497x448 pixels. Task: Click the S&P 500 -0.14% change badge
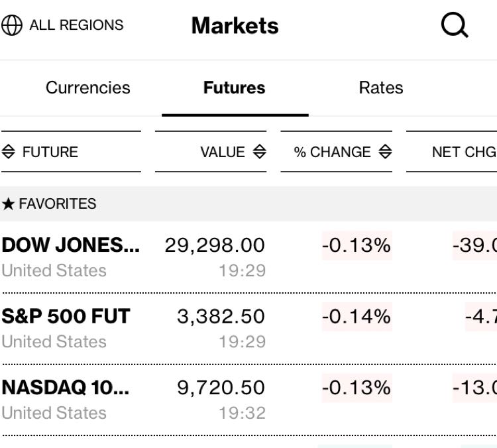(x=357, y=316)
